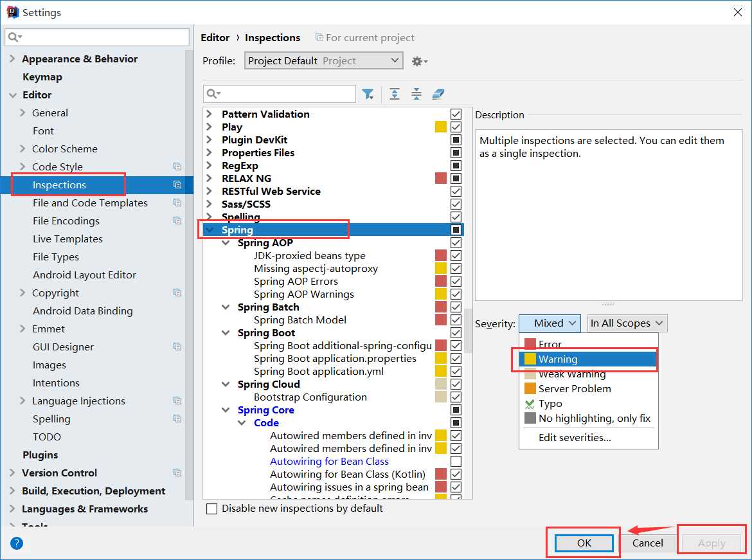Click the Cancel button

647,543
